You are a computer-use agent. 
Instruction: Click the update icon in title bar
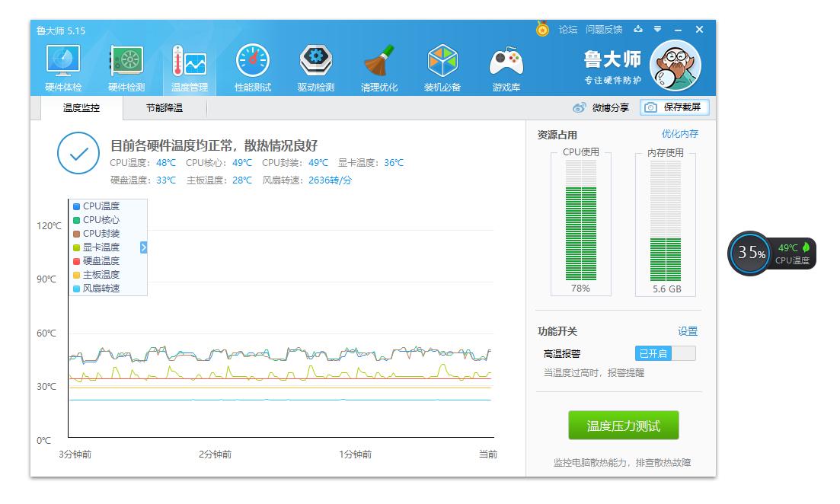(x=638, y=30)
